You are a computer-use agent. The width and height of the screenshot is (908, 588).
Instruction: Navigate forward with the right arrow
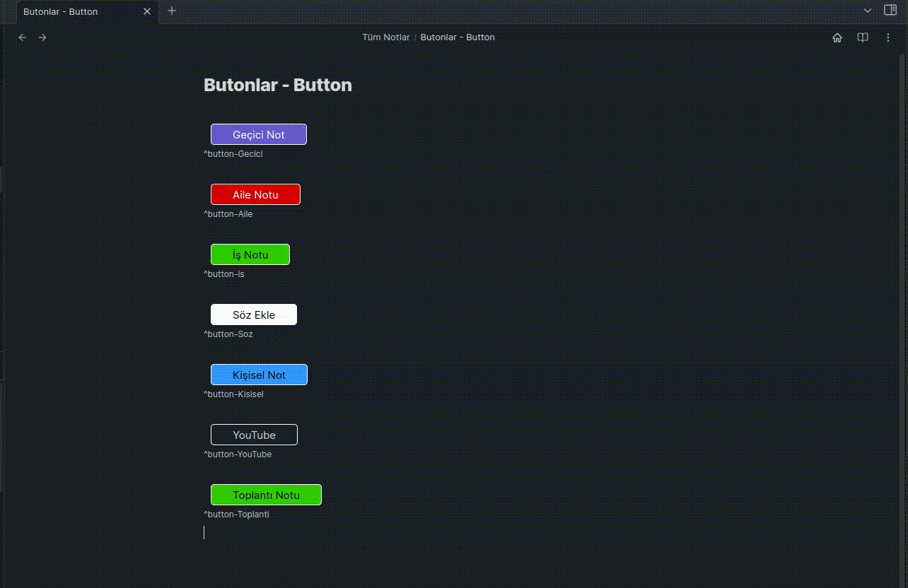pos(42,37)
